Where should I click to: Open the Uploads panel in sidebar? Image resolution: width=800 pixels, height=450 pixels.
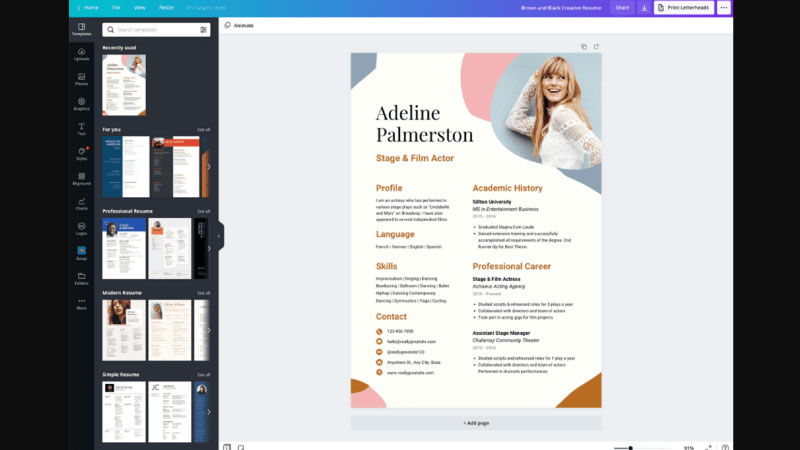point(81,53)
